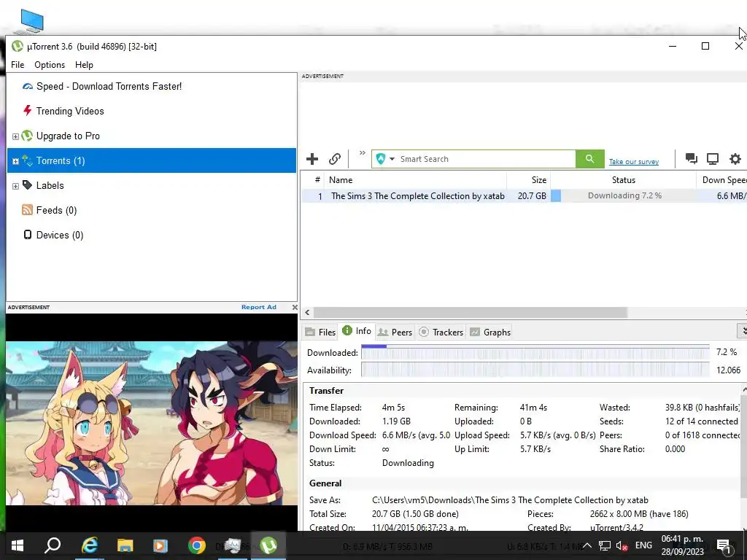Open Windows taskbar search
The width and height of the screenshot is (747, 560).
53,545
